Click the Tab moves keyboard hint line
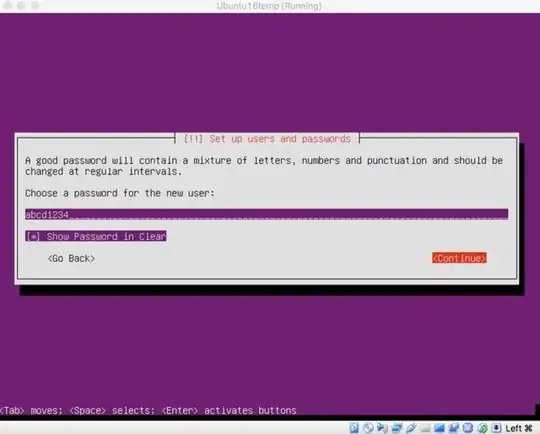This screenshot has width=540, height=434. click(148, 410)
